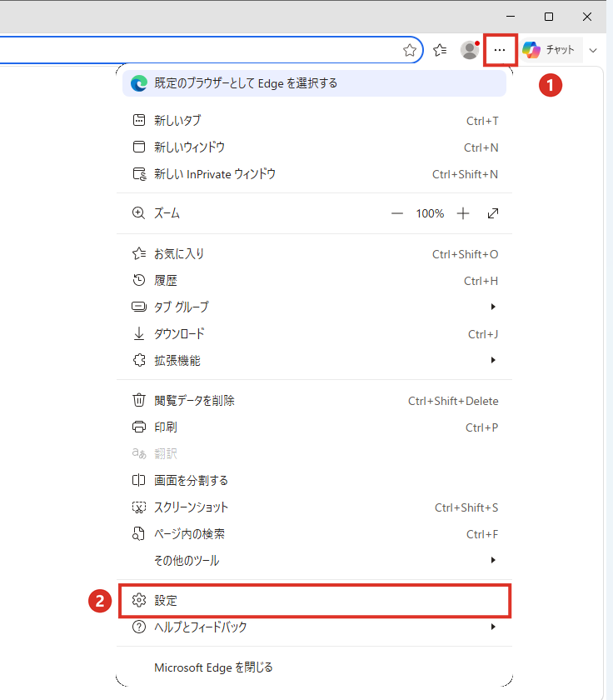Open 履歴 menu entry
Image resolution: width=613 pixels, height=700 pixels.
click(x=315, y=281)
